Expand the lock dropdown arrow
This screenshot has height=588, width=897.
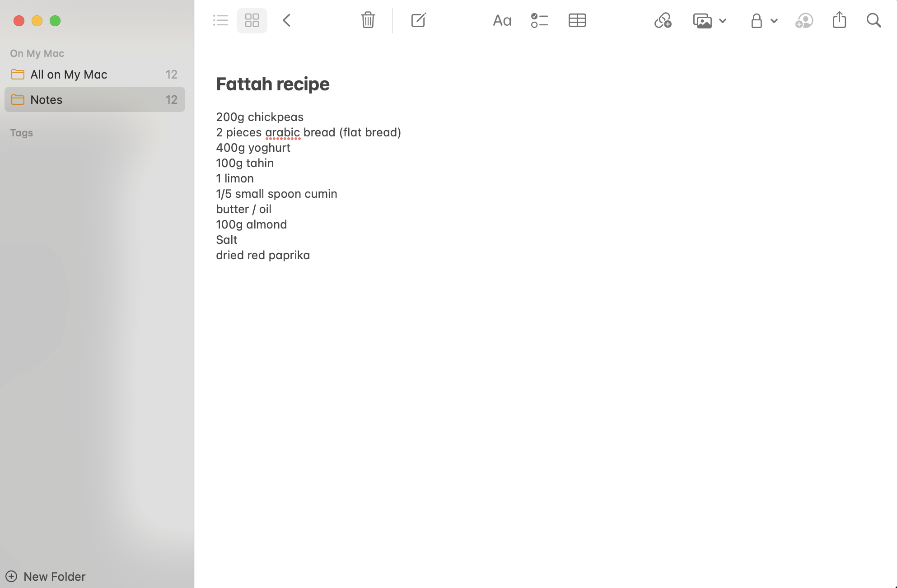pyautogui.click(x=774, y=21)
